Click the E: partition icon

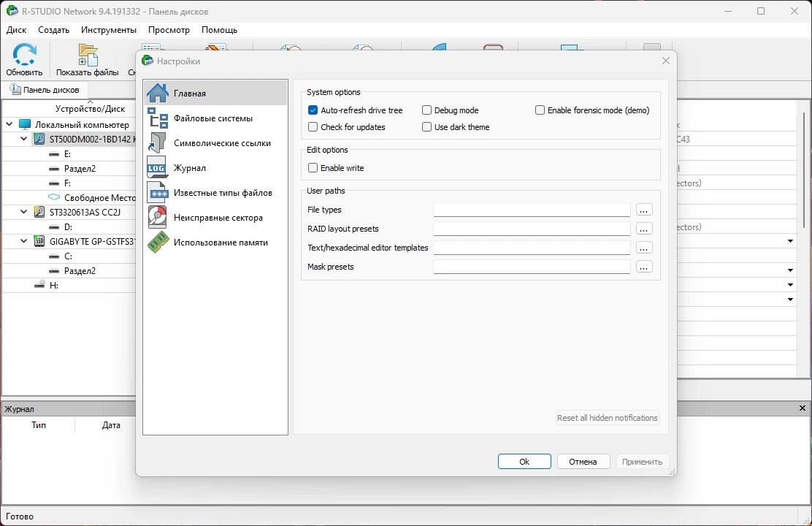[x=54, y=154]
